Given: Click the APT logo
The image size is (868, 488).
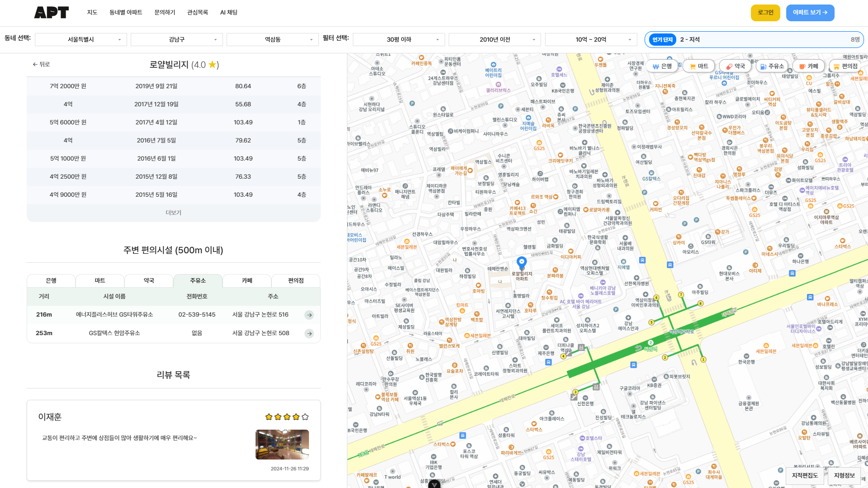Looking at the screenshot, I should coord(52,13).
